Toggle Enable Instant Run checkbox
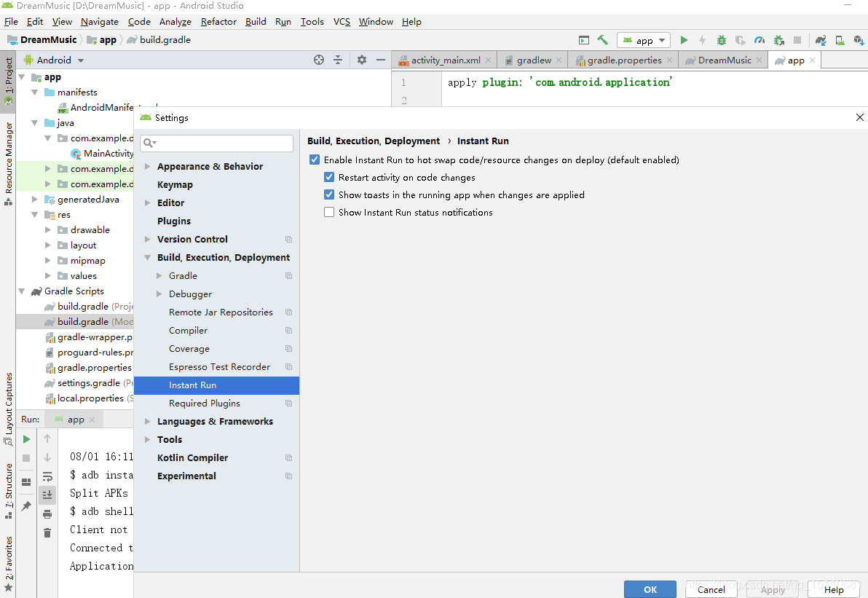 pyautogui.click(x=315, y=160)
